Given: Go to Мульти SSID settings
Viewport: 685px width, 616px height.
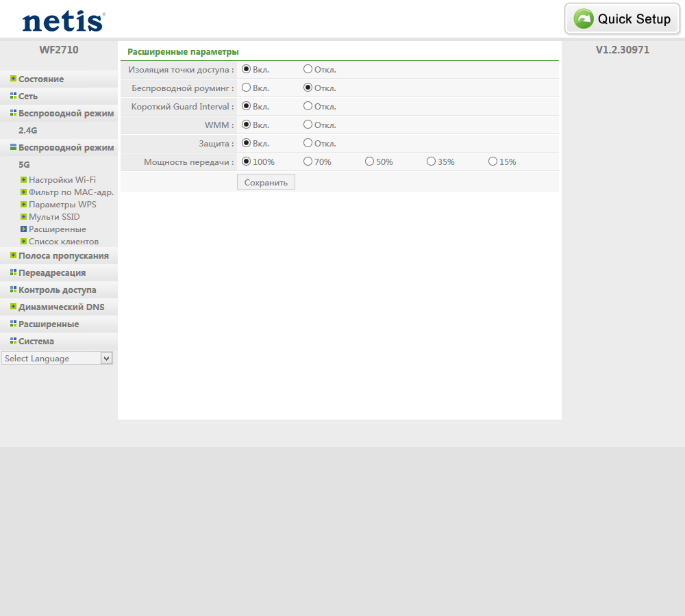Looking at the screenshot, I should (54, 216).
